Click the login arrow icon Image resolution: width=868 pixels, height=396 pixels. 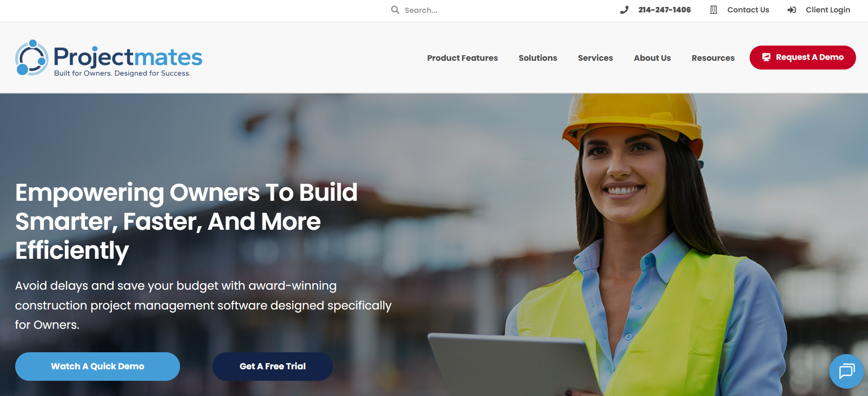(792, 10)
